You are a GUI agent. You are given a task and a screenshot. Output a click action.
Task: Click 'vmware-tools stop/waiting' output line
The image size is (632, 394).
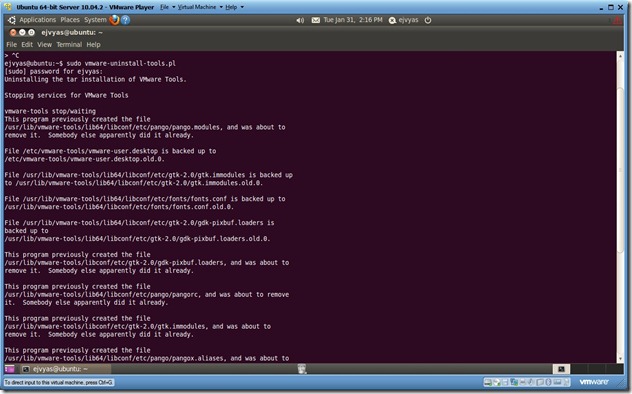click(50, 111)
